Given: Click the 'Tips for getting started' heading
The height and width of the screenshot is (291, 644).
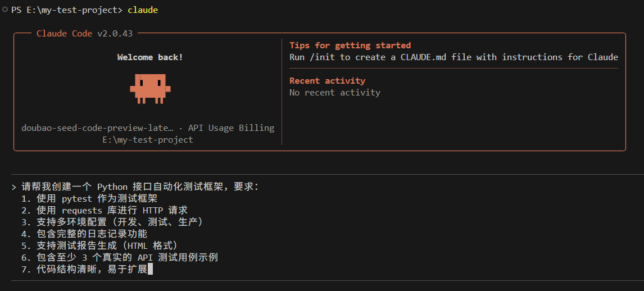Looking at the screenshot, I should click(x=350, y=46).
